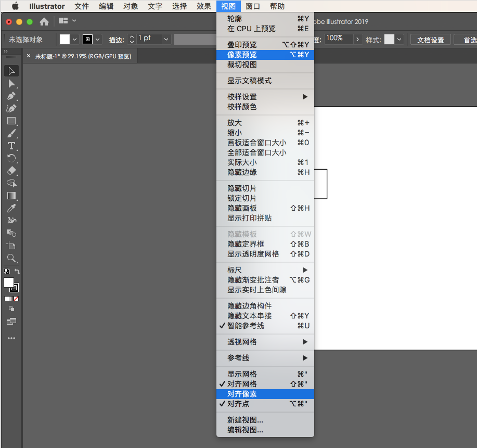Toggle 隐藏定界框 bounding box
Screen dimensions: 477x448
coord(265,244)
